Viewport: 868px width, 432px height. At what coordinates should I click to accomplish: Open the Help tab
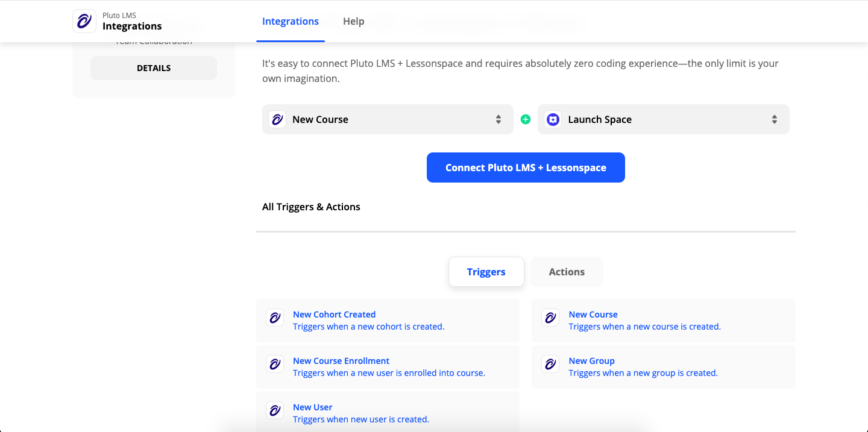point(354,21)
